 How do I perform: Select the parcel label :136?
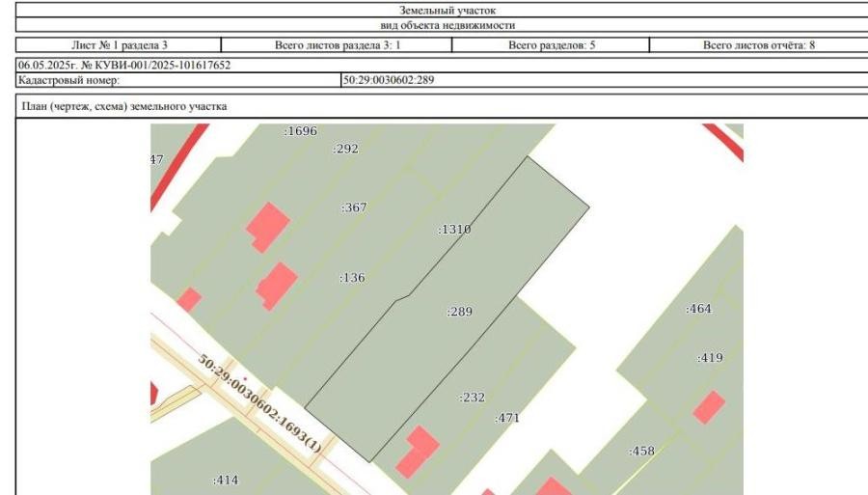coord(352,277)
